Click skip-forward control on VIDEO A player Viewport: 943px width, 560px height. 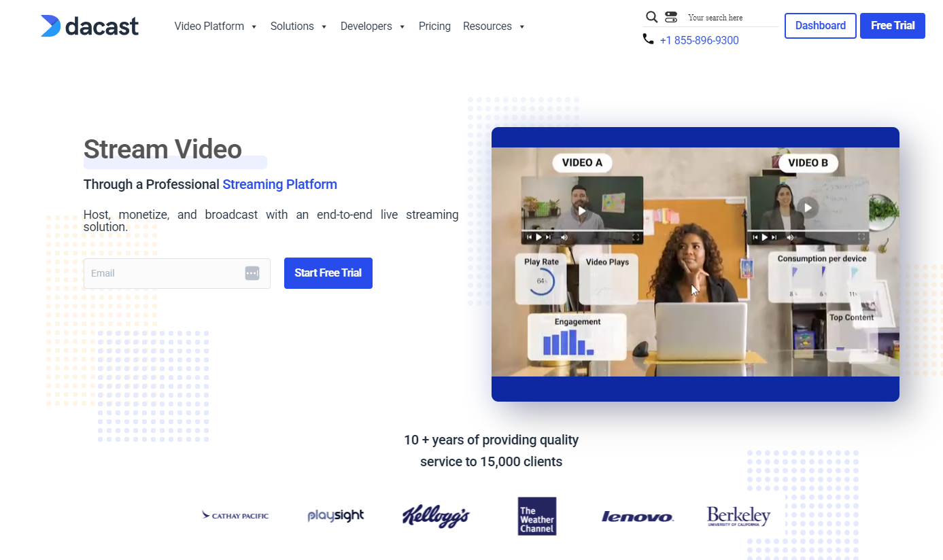coord(549,237)
